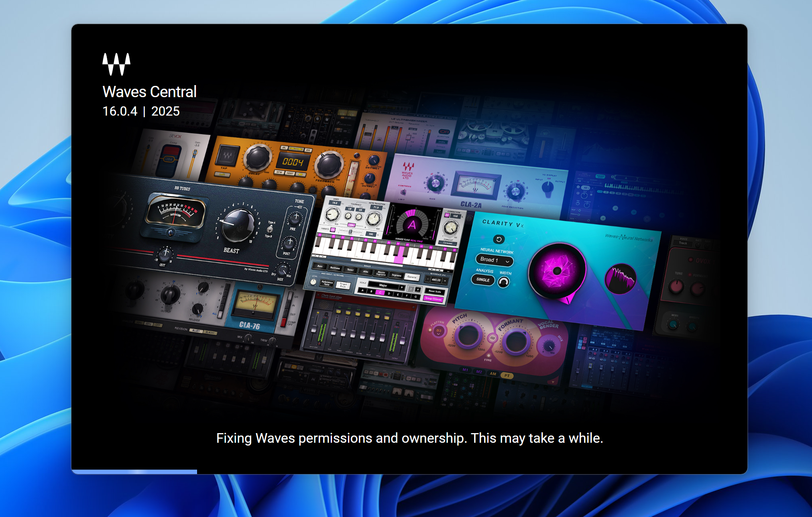
Task: Click the blue loading progress bar
Action: [134, 472]
